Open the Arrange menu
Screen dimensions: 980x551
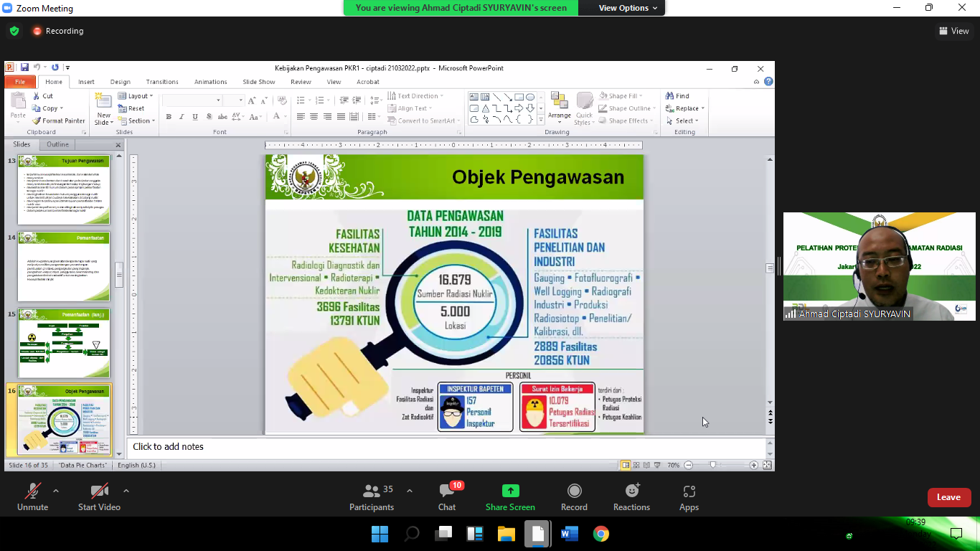tap(560, 106)
